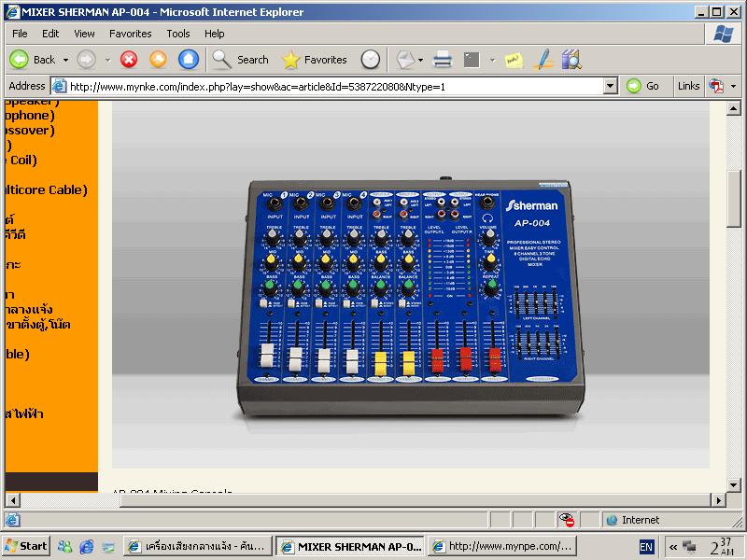The height and width of the screenshot is (560, 747).
Task: Click the green Go button
Action: (x=643, y=86)
